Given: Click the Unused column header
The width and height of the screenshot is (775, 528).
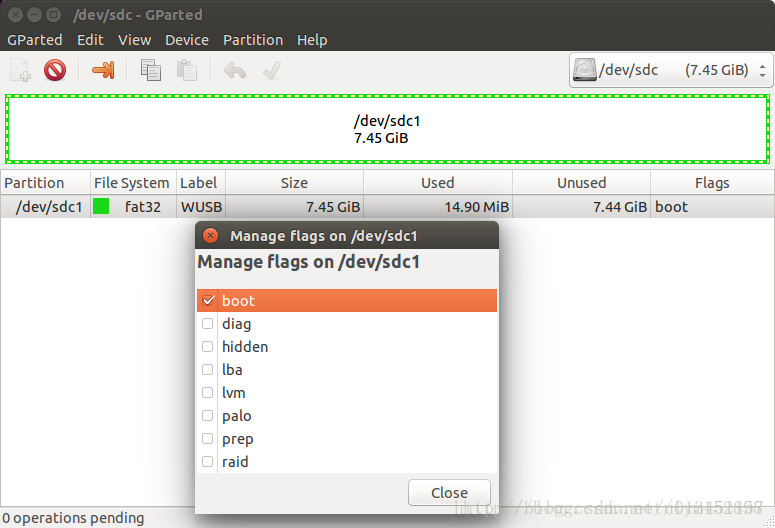Looking at the screenshot, I should (x=582, y=182).
